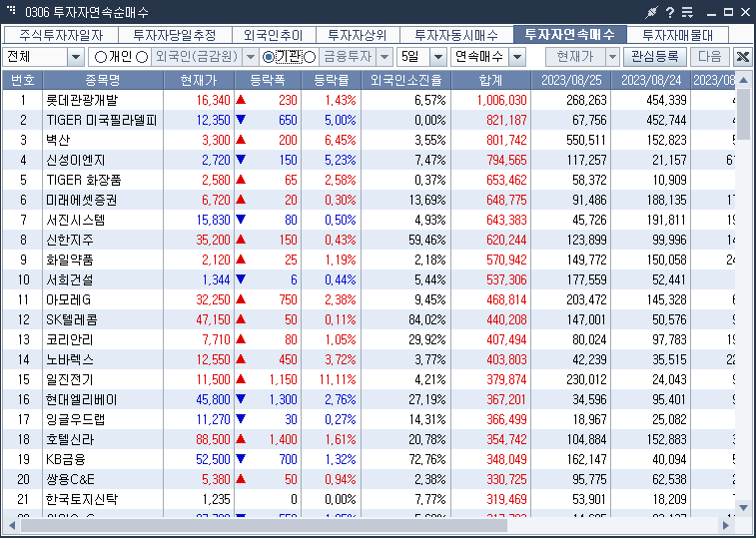The width and height of the screenshot is (756, 538).
Task: Switch to 투자자동시매수 tab
Action: pos(456,35)
